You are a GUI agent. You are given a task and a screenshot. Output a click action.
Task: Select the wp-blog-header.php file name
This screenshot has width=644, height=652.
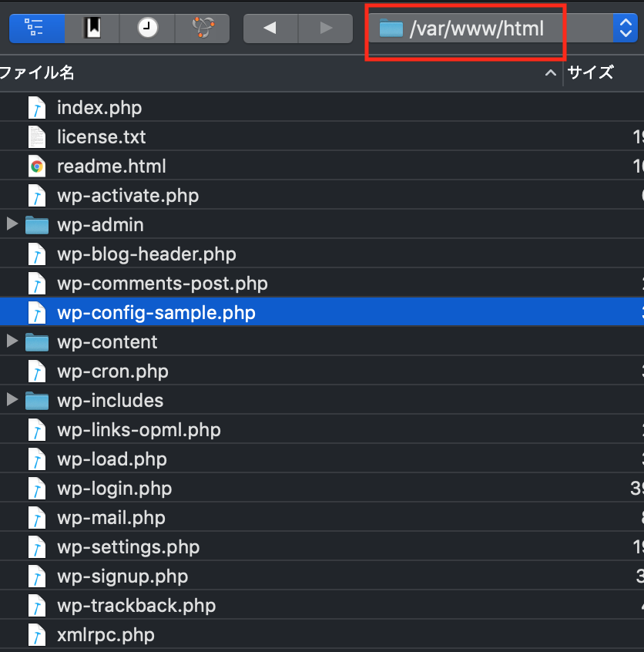(x=147, y=254)
